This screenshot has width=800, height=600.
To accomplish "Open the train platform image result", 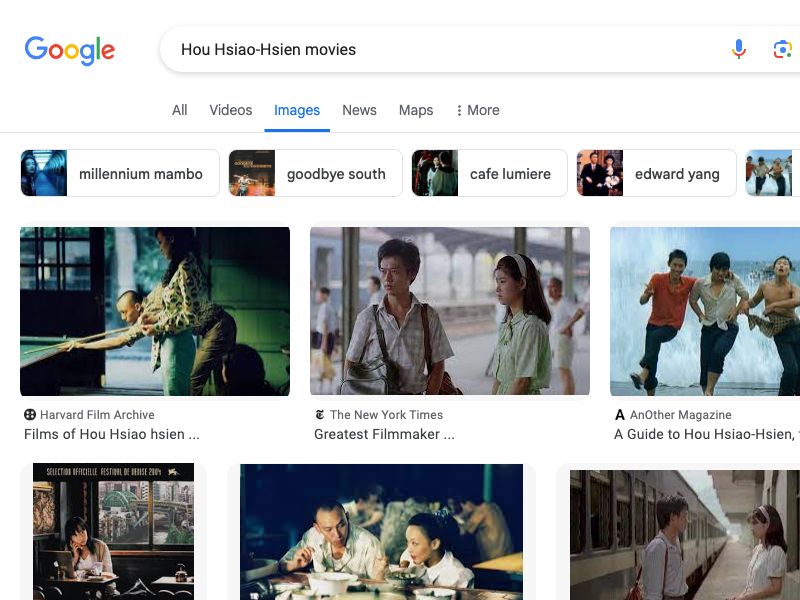I will point(685,535).
